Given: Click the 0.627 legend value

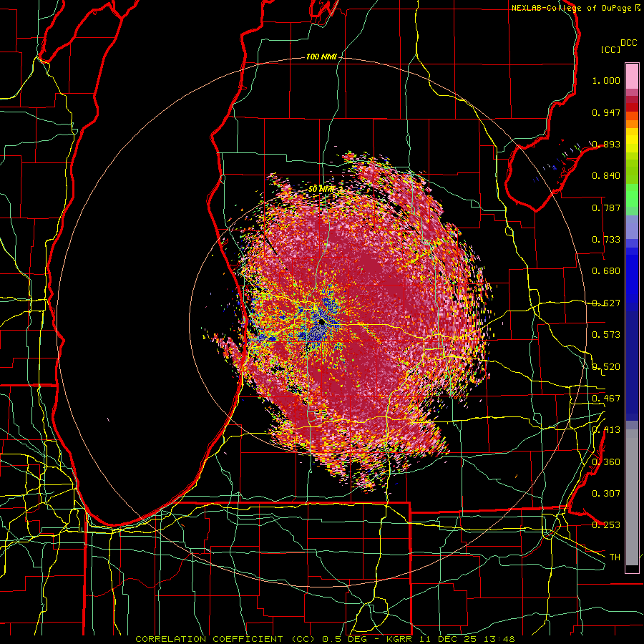Looking at the screenshot, I should 606,303.
